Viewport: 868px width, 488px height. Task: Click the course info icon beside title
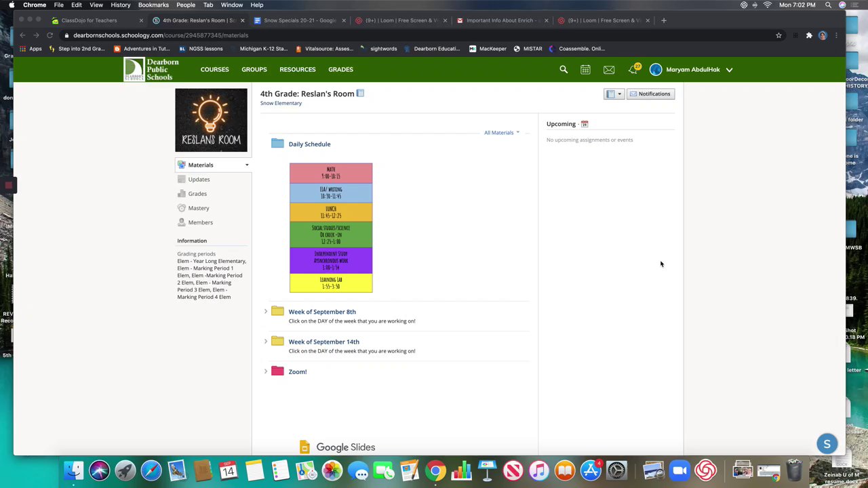(x=360, y=94)
